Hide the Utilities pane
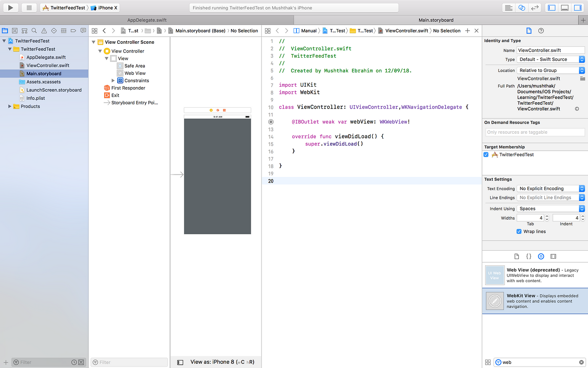The height and width of the screenshot is (368, 588). click(578, 8)
